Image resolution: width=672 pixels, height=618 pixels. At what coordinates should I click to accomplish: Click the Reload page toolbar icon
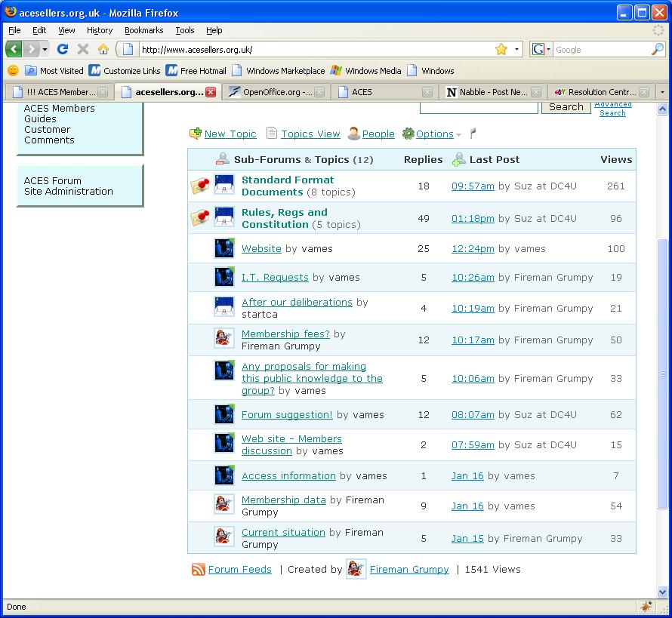click(x=63, y=49)
